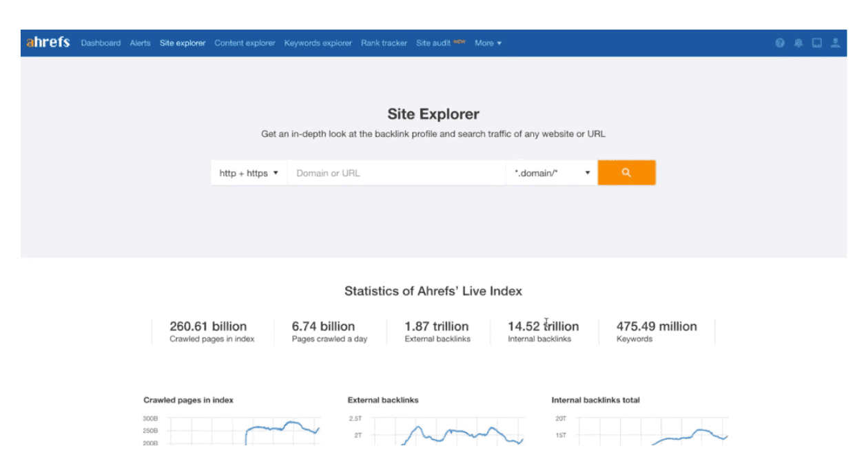Open the user account icon

coord(836,43)
